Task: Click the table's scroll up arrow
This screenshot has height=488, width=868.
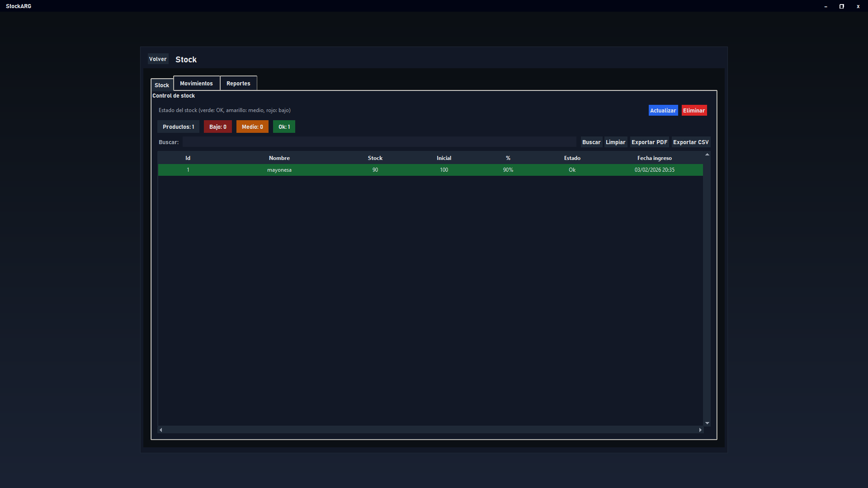Action: coord(707,155)
